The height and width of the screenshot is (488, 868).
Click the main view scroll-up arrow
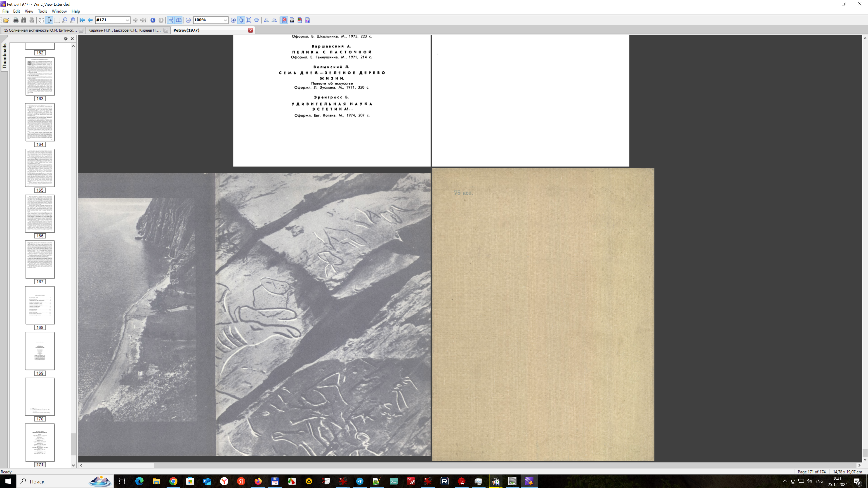point(865,38)
